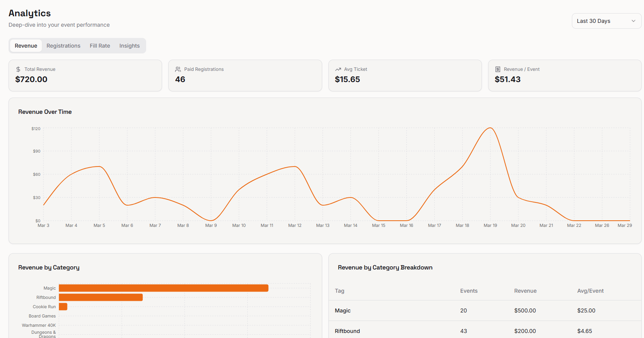
Task: Click the dollar sign icon beside Total Revenue
Action: (x=18, y=69)
